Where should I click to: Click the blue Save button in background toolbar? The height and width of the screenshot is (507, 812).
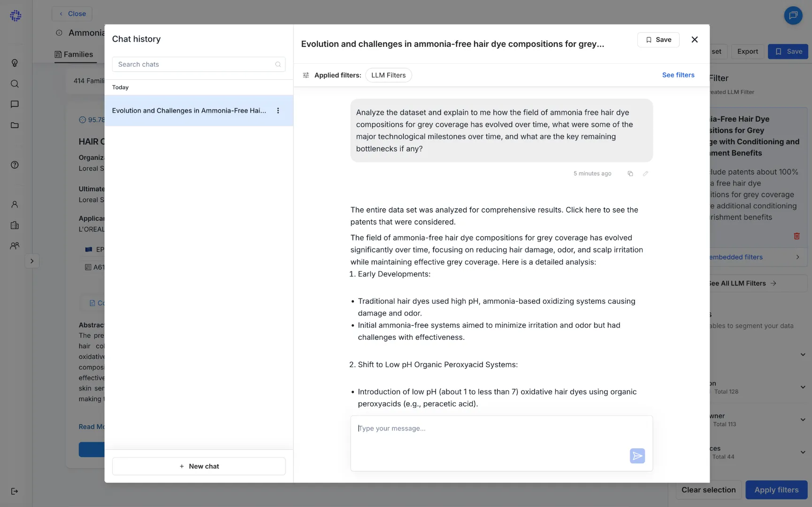(788, 52)
